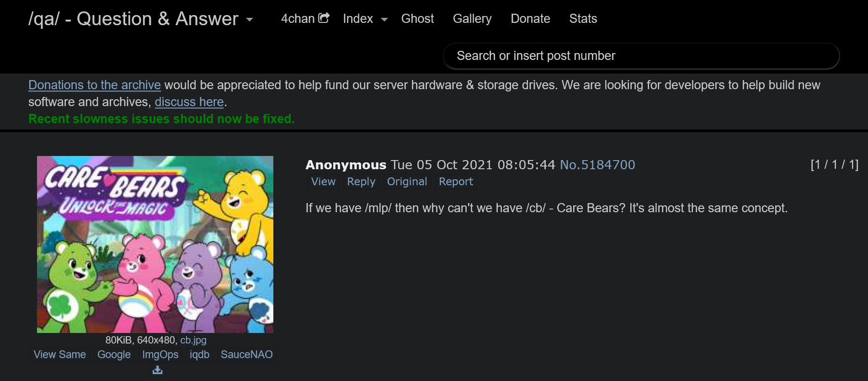
Task: Open the Donations to the archive link
Action: (x=95, y=85)
